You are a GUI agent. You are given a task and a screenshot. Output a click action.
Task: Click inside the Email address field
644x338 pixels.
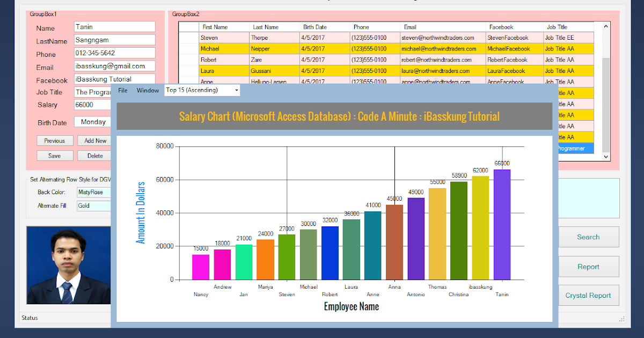[x=114, y=67]
